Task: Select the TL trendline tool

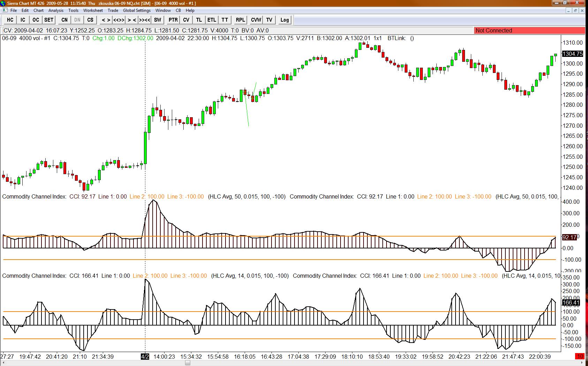Action: (x=199, y=20)
